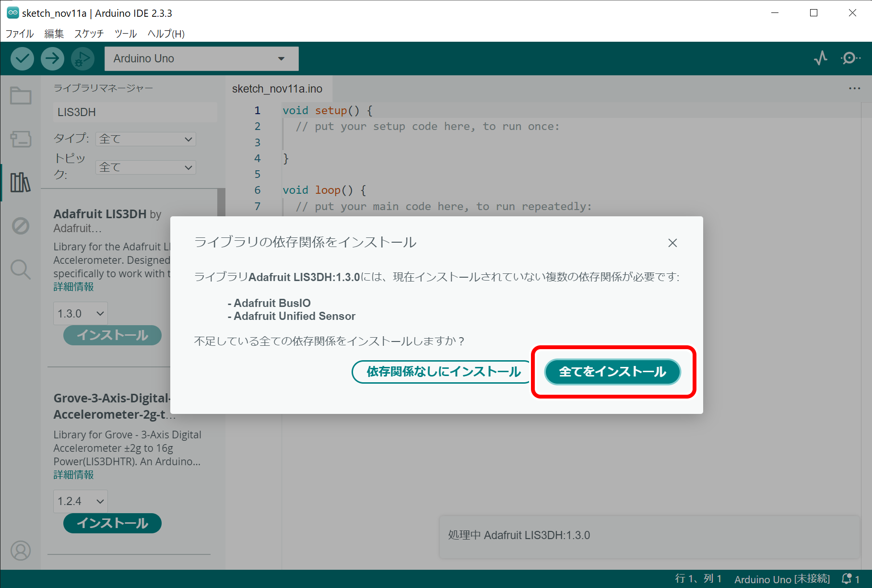Open the スケッチ menu
The height and width of the screenshot is (588, 872).
(89, 34)
